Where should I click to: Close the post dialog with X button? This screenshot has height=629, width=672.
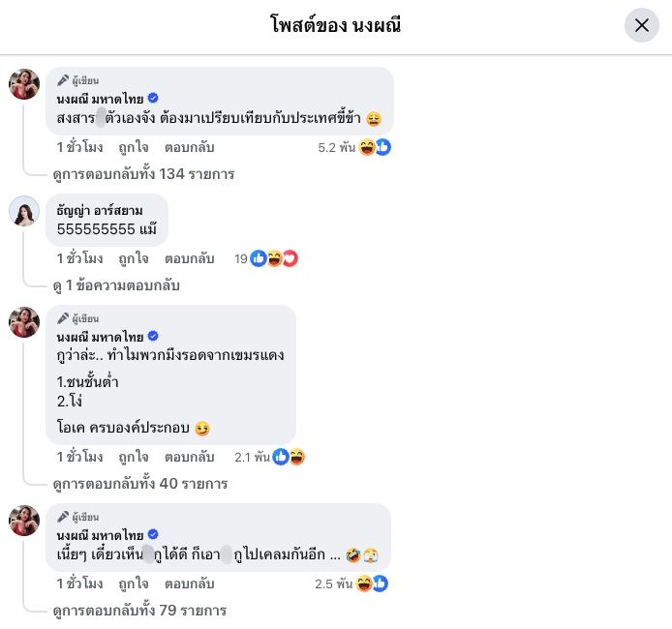tap(641, 25)
